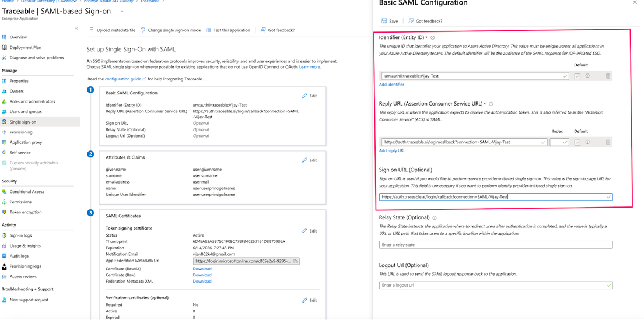The height and width of the screenshot is (320, 644).
Task: Toggle Default checkbox for reply URL
Action: (x=577, y=142)
